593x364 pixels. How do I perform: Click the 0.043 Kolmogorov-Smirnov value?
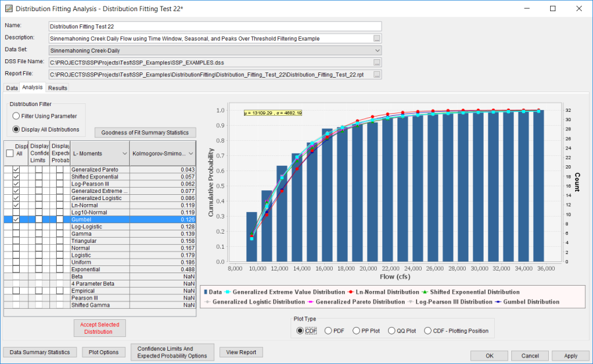pyautogui.click(x=188, y=170)
